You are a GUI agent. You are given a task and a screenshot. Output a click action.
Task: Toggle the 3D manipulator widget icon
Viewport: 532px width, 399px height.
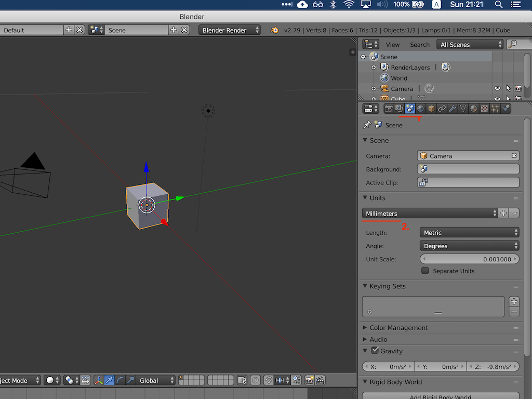pyautogui.click(x=98, y=380)
